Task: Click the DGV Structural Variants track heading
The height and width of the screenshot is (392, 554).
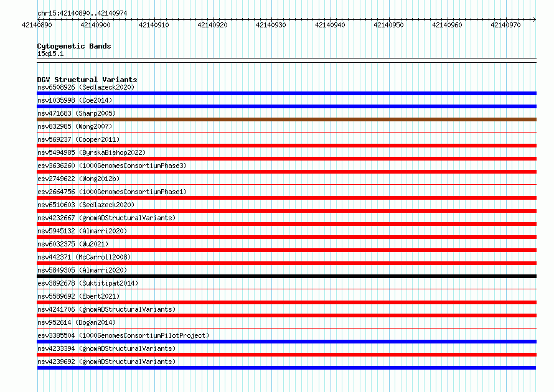Action: pos(87,80)
